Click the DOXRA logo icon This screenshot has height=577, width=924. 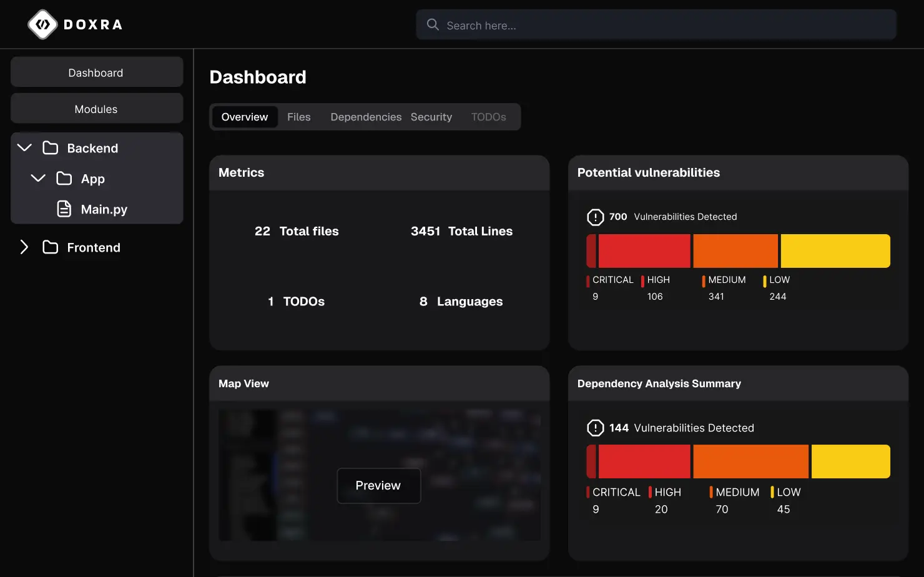tap(42, 24)
